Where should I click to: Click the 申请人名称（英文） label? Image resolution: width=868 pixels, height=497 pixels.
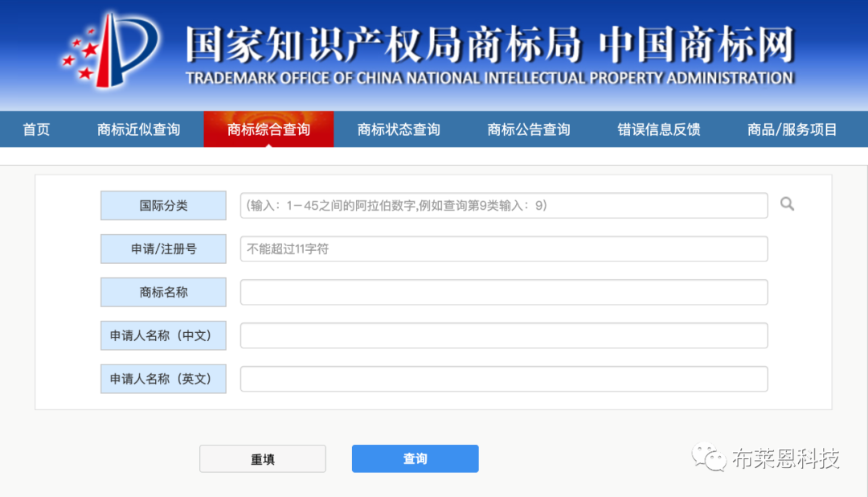point(163,379)
